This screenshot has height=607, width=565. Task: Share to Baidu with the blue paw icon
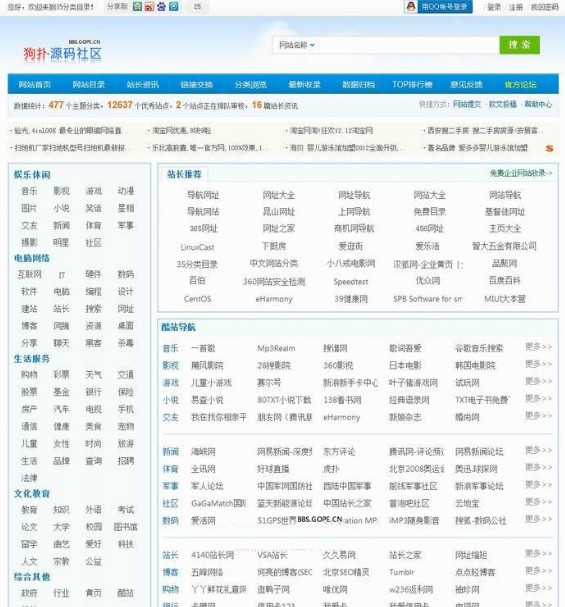161,6
